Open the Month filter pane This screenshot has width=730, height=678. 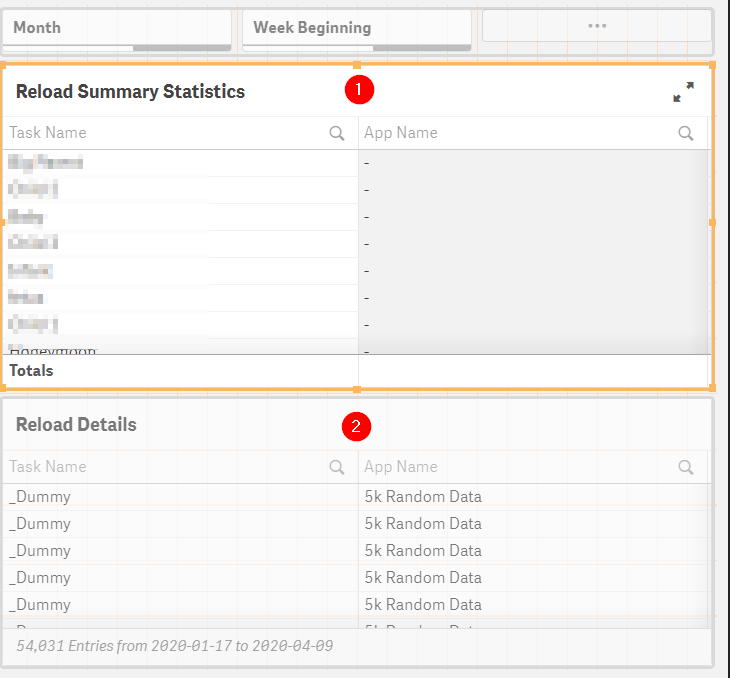pos(117,28)
